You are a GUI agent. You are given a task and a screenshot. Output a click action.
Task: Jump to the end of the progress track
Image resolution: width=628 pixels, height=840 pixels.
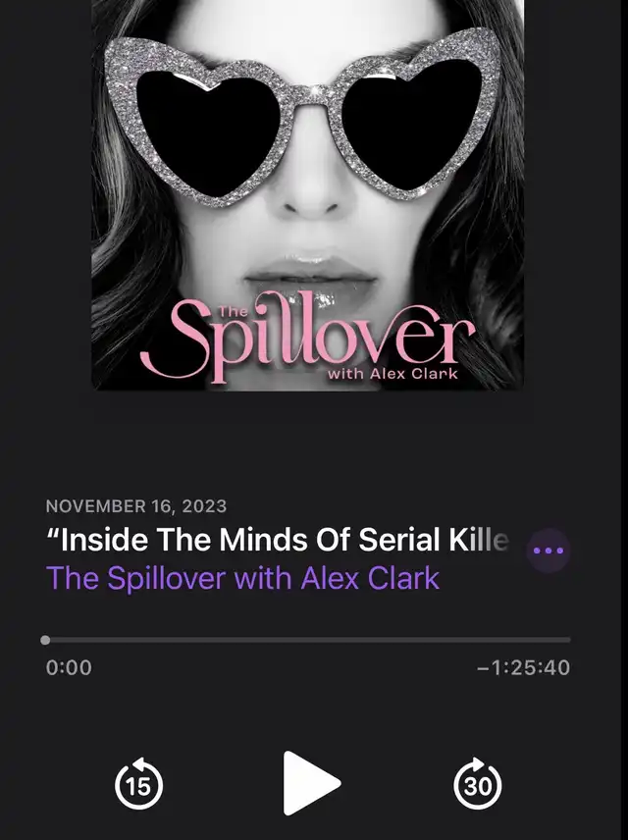point(569,640)
